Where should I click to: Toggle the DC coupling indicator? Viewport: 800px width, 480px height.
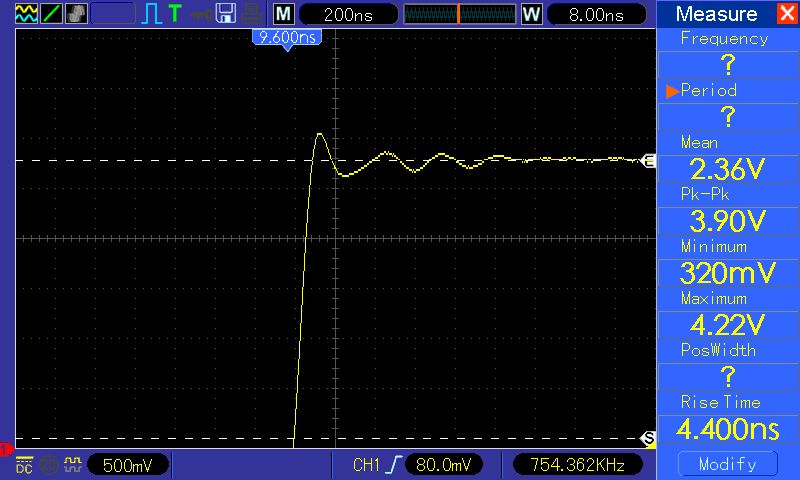(x=24, y=465)
